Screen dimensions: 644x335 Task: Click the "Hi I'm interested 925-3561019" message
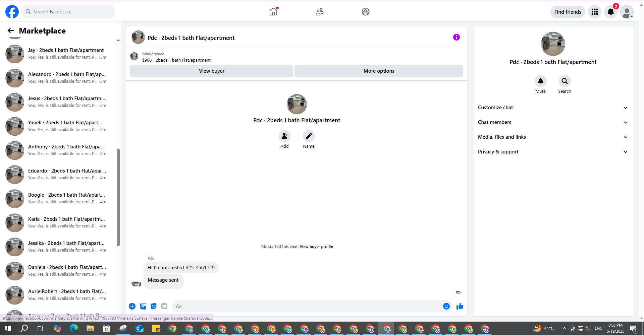(181, 268)
